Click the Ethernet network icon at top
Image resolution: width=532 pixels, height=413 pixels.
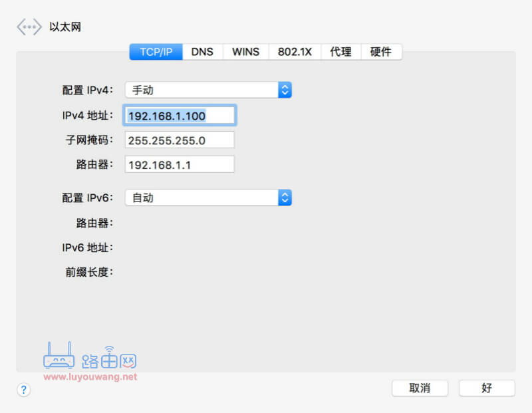point(28,27)
